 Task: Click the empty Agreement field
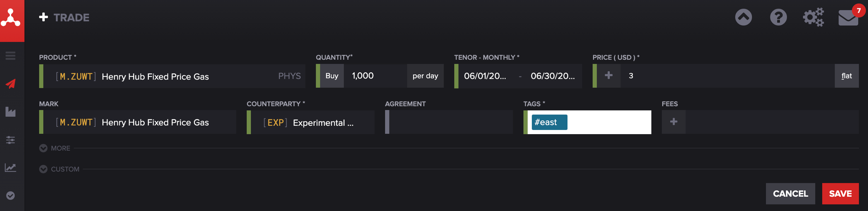coord(450,122)
